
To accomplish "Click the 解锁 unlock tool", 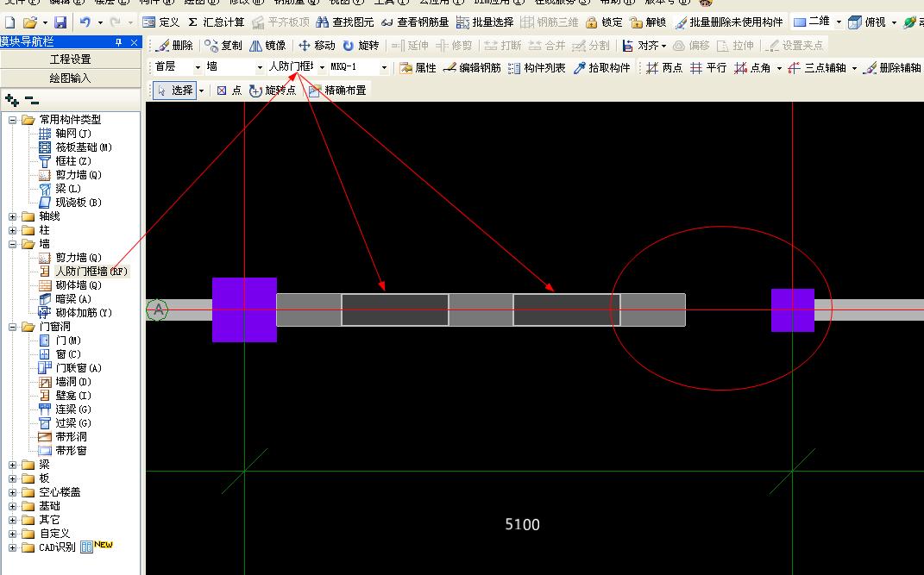I will [648, 22].
